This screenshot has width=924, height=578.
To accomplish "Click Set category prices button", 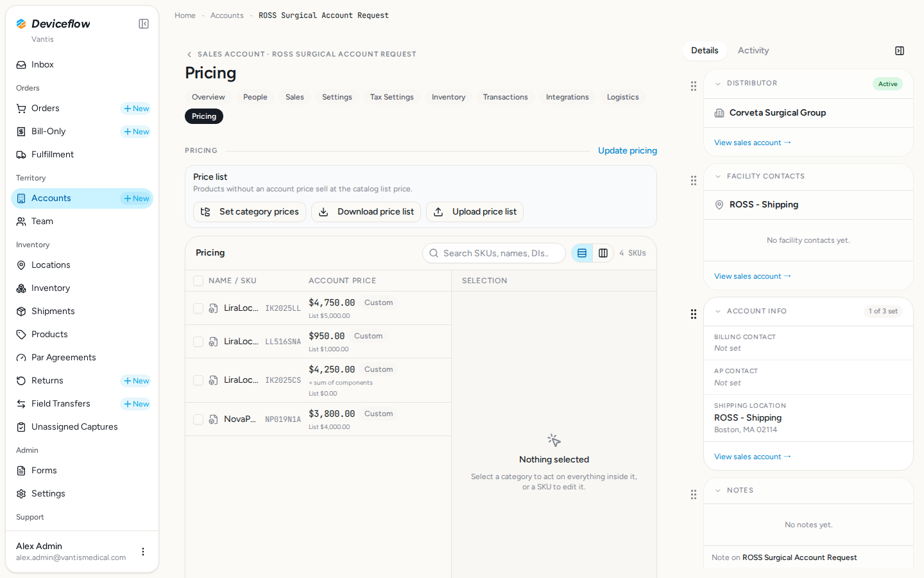I will (x=250, y=212).
